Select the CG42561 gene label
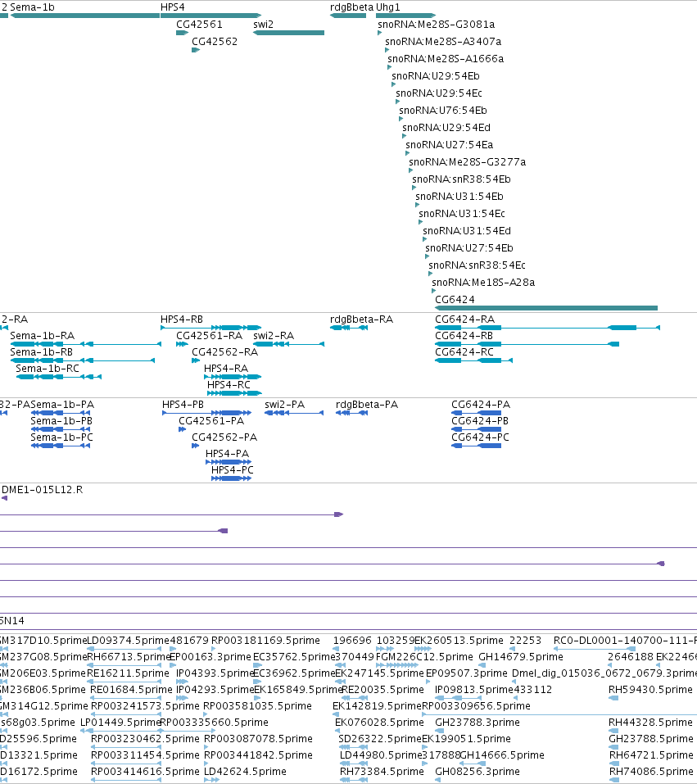Screen dimensions: 697x784 (x=199, y=25)
